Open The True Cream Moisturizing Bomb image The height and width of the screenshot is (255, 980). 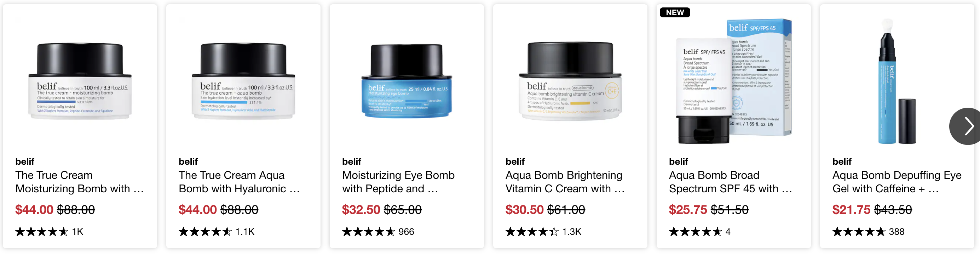tap(80, 81)
